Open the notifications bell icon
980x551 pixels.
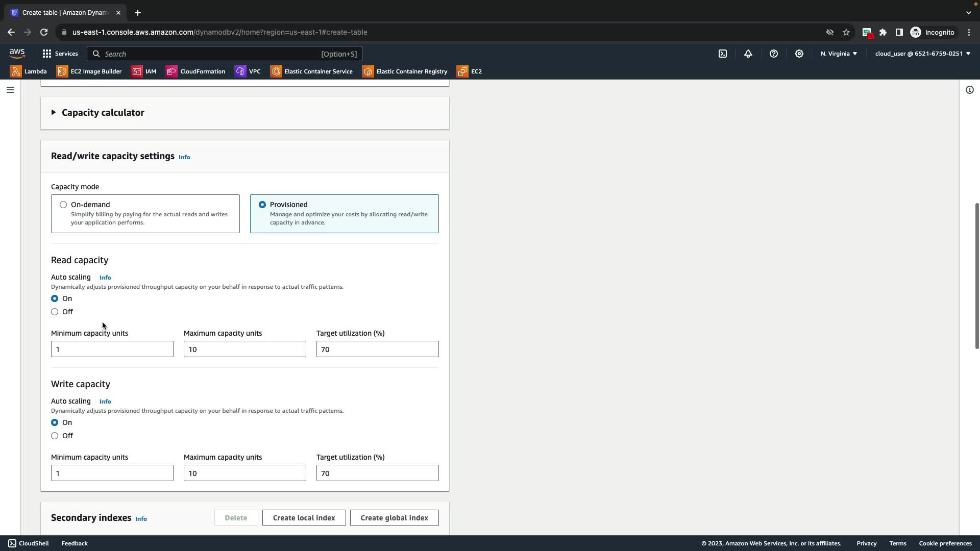(x=748, y=54)
